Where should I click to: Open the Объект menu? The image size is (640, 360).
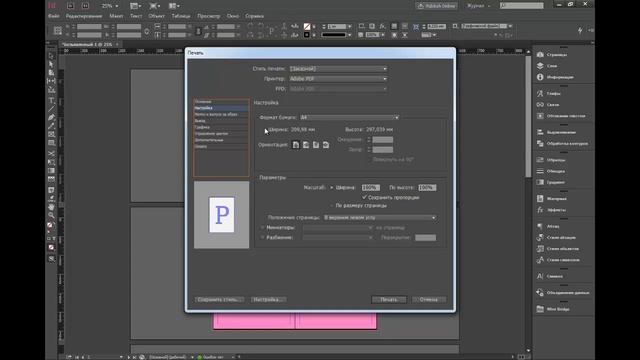click(x=156, y=16)
